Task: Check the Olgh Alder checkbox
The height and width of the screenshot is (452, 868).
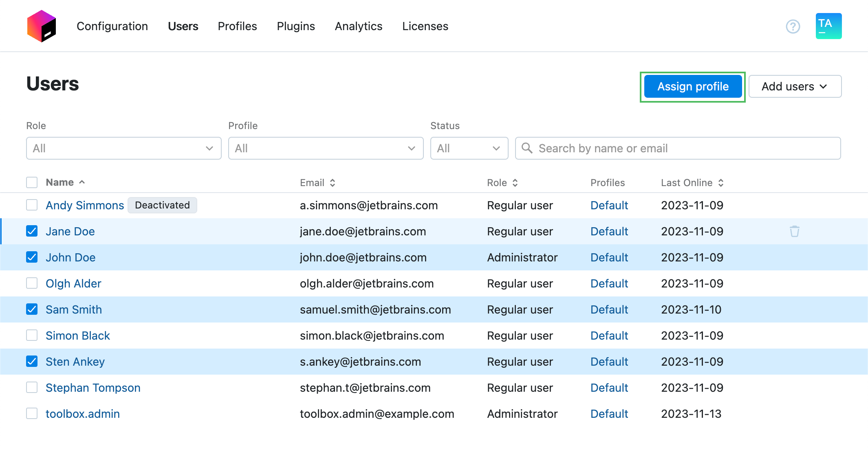Action: click(x=32, y=283)
